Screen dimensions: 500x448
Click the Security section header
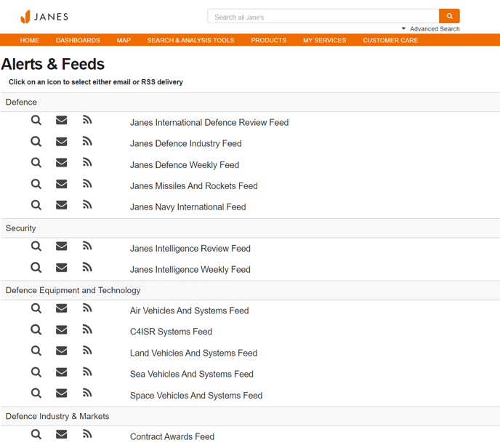(250, 228)
